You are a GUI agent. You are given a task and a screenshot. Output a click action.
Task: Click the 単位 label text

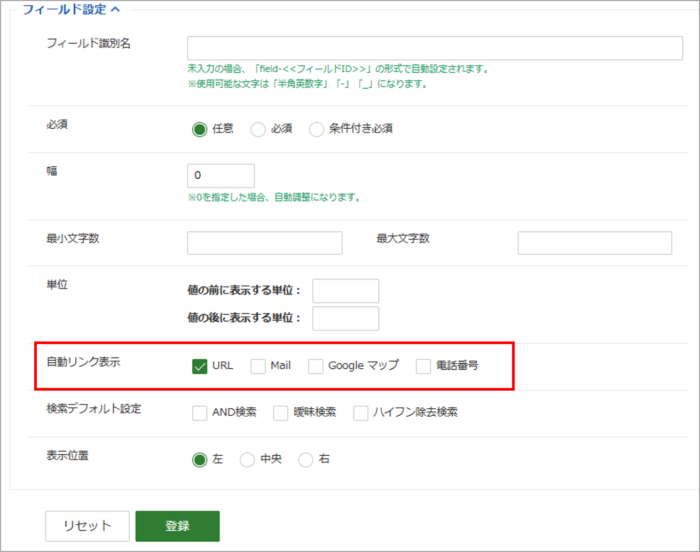coord(57,284)
